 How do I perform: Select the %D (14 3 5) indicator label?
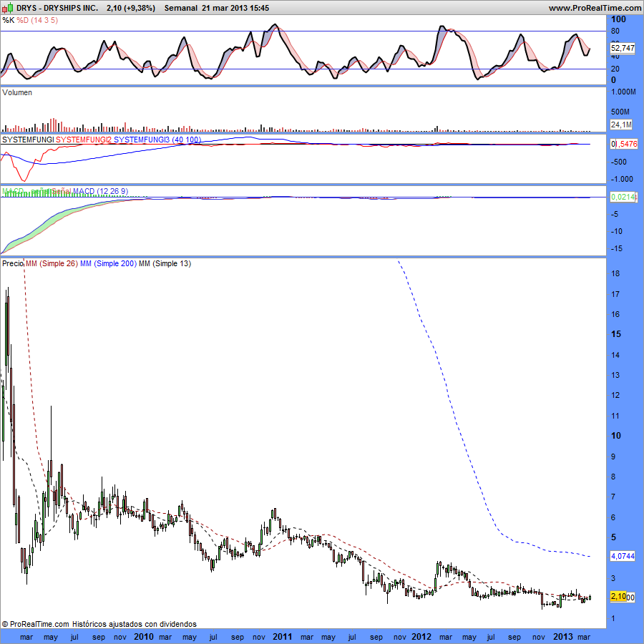tap(37, 20)
